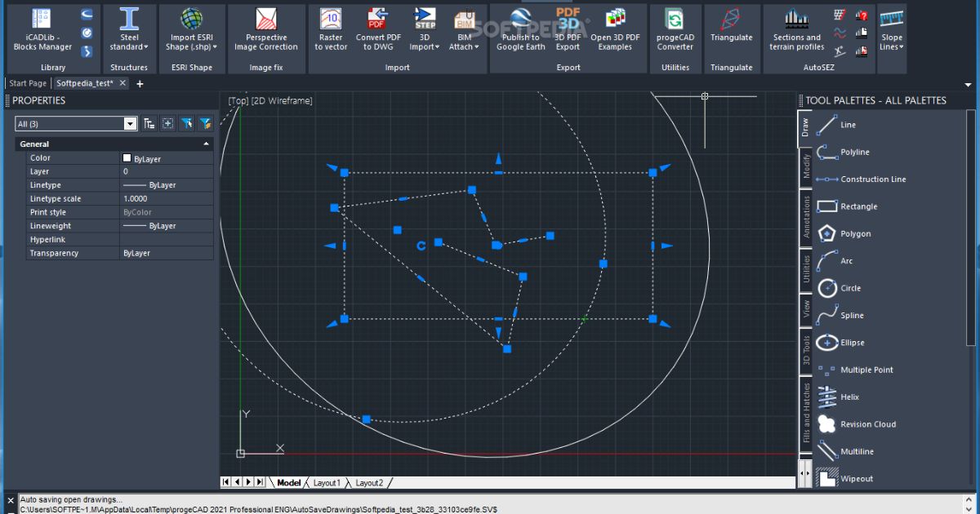This screenshot has height=514, width=980.
Task: Click the [2D Wireframe] visual style label
Action: click(x=282, y=100)
